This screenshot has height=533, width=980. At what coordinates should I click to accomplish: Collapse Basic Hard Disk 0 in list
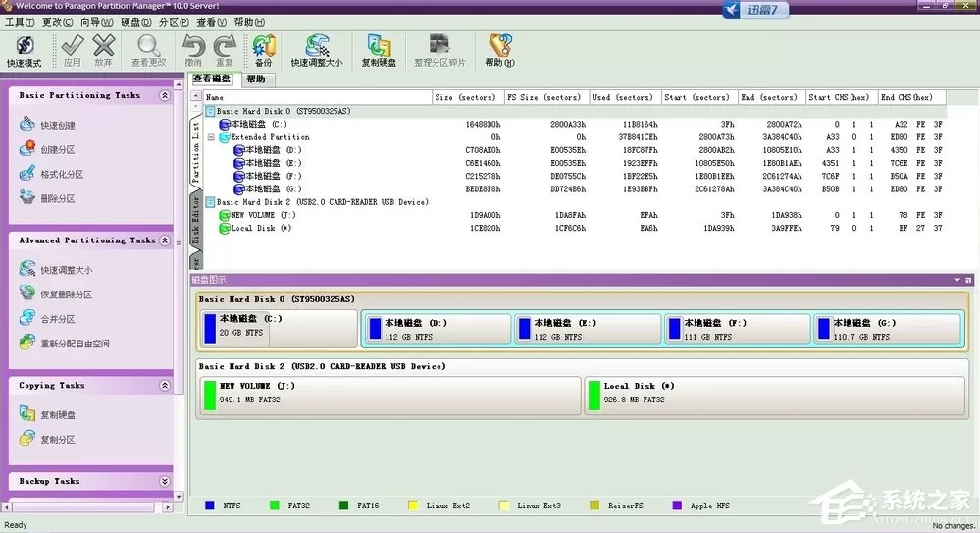210,111
